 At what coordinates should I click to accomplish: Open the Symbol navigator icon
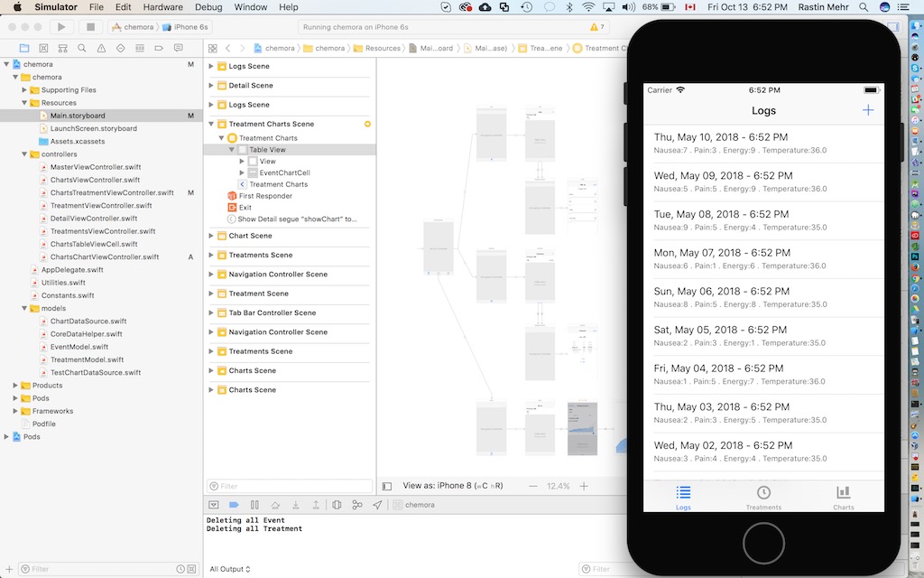pyautogui.click(x=62, y=49)
